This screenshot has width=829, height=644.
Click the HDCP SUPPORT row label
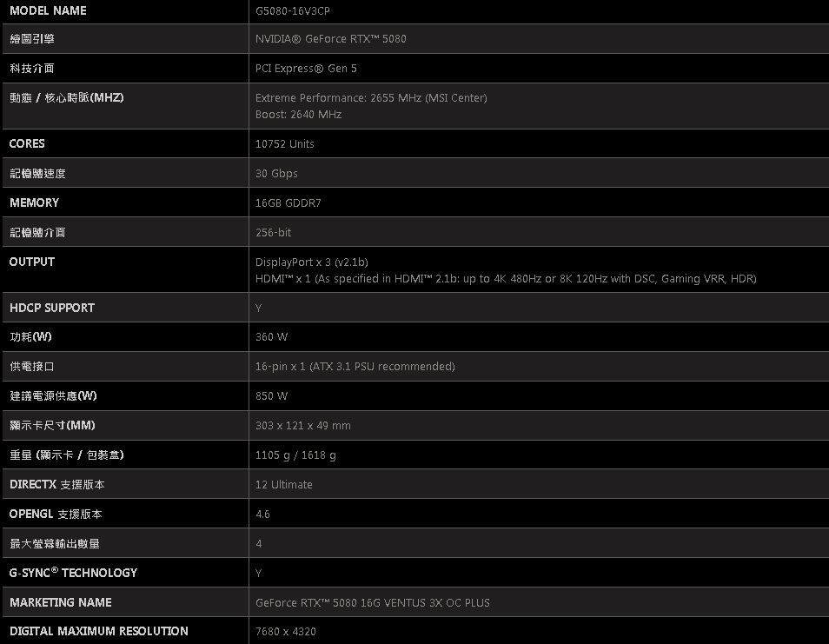(52, 308)
